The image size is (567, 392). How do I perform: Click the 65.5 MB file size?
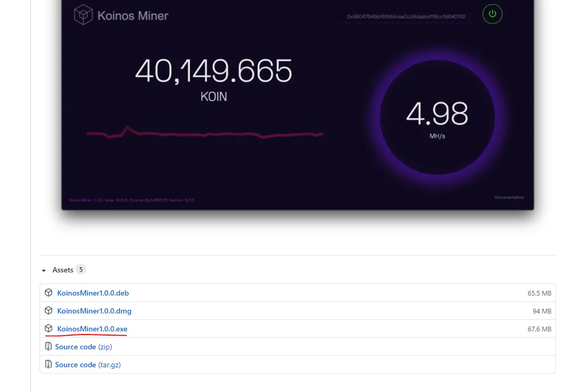tap(539, 293)
